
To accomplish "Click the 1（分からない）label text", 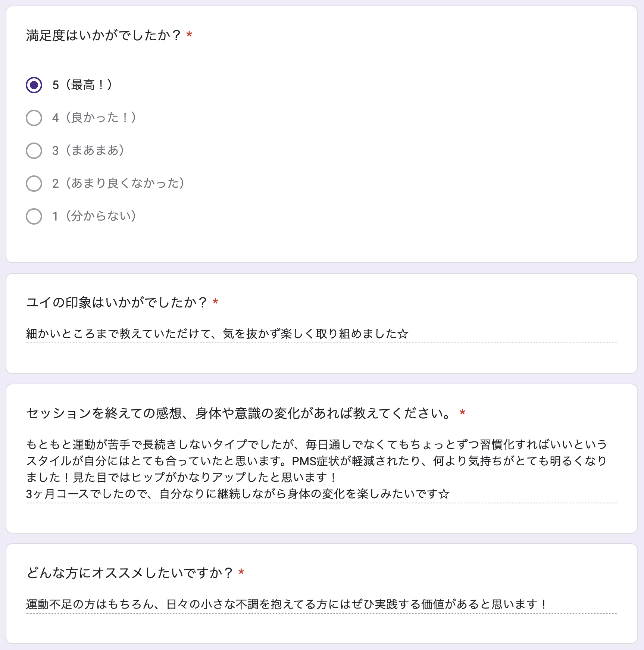I will [x=94, y=216].
